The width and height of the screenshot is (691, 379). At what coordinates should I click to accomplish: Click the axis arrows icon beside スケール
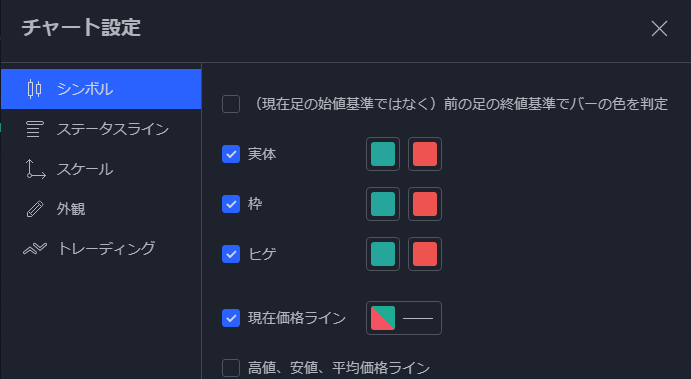[x=35, y=169]
